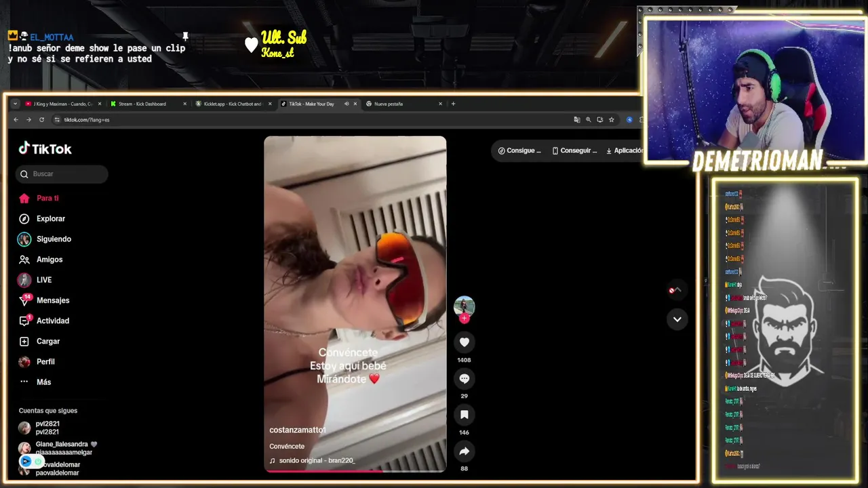Image resolution: width=868 pixels, height=488 pixels.
Task: Click the install app icon in the address bar
Action: click(600, 119)
